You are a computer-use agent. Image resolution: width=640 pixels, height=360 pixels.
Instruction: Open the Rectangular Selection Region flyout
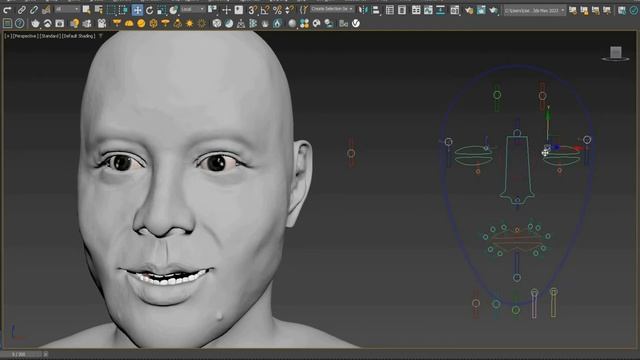coord(111,10)
